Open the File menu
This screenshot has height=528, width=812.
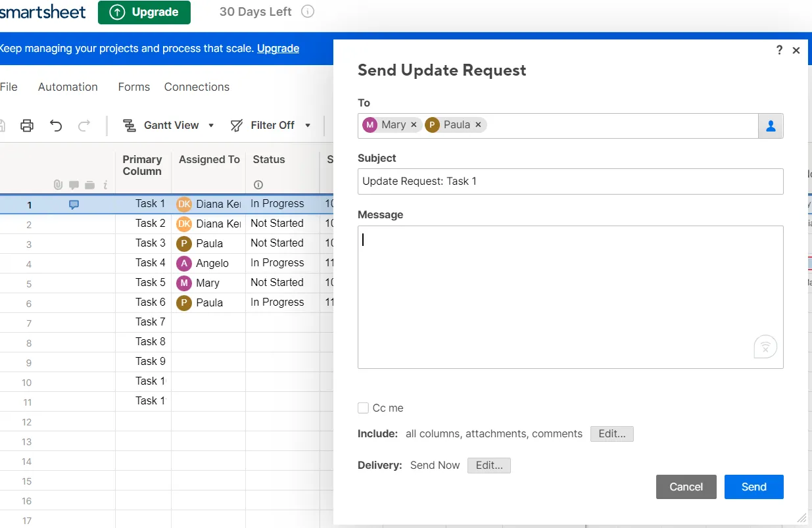pyautogui.click(x=9, y=87)
